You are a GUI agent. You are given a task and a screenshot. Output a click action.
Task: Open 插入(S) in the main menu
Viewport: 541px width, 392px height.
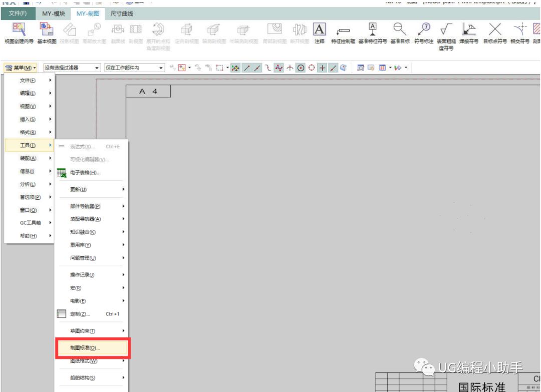pos(30,119)
